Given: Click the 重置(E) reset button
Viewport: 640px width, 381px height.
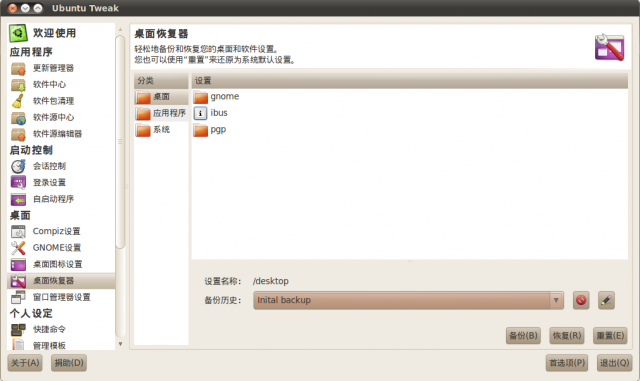Looking at the screenshot, I should tap(610, 336).
